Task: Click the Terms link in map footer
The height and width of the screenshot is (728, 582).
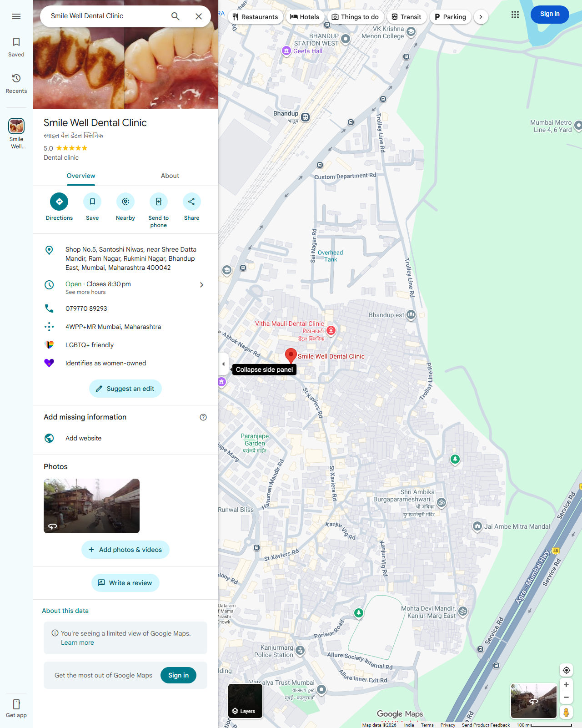Action: 427,725
